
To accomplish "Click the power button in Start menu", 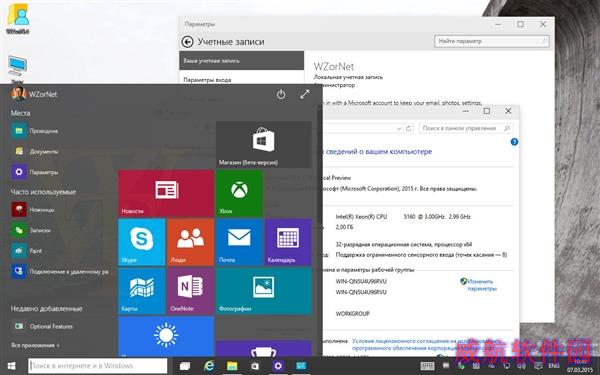I will pos(281,94).
